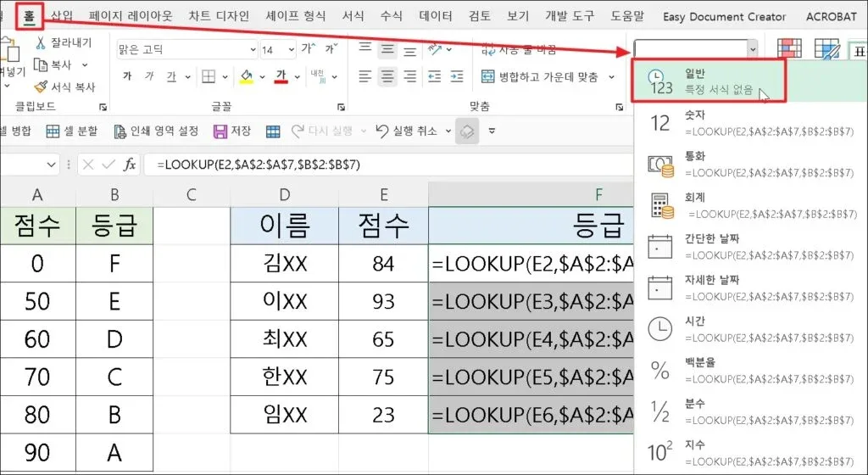Toggle underline (가) formatting
Viewport: 868px width, 475px height.
click(x=171, y=76)
